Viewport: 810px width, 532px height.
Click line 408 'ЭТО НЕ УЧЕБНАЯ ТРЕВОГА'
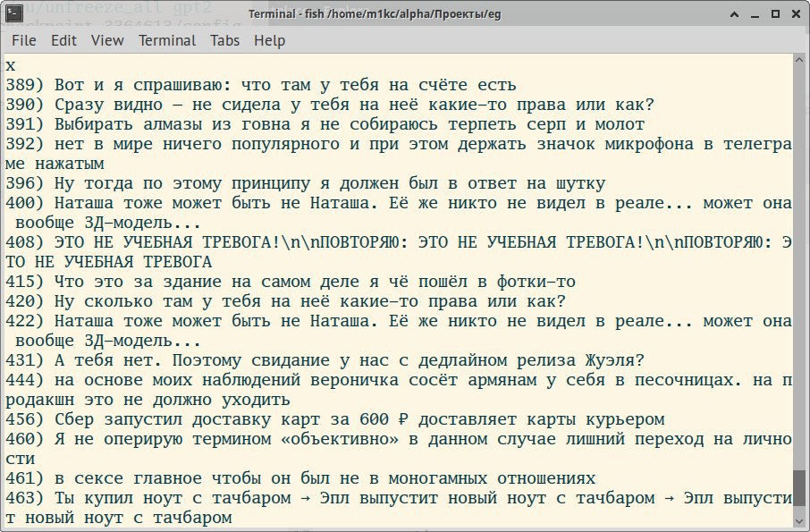click(x=399, y=241)
